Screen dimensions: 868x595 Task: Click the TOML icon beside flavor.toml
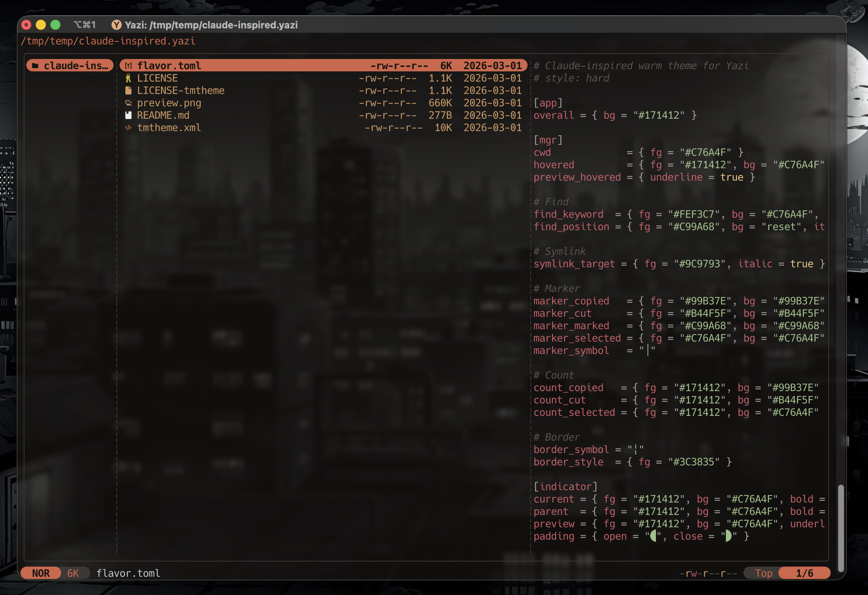pyautogui.click(x=129, y=66)
